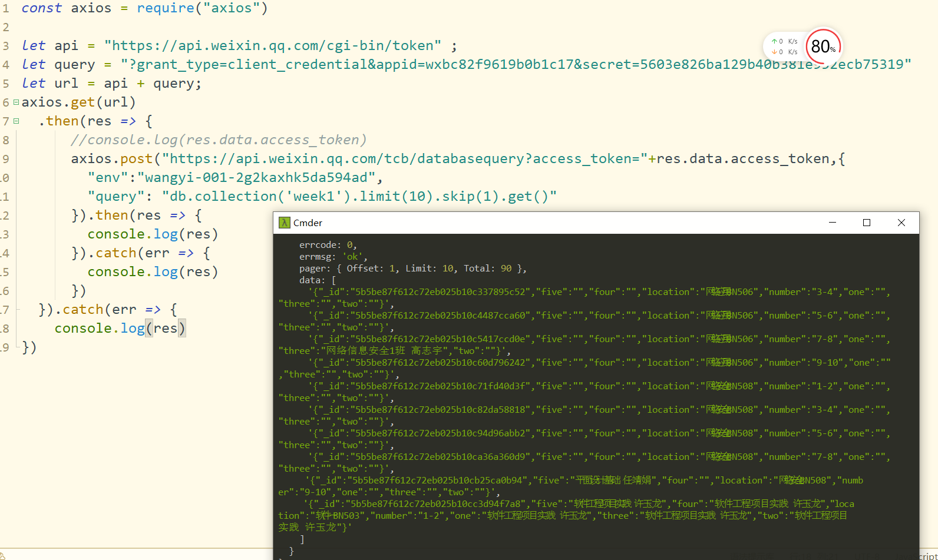Minimize the Cmder window
Screen dimensions: 938x560
tap(833, 223)
